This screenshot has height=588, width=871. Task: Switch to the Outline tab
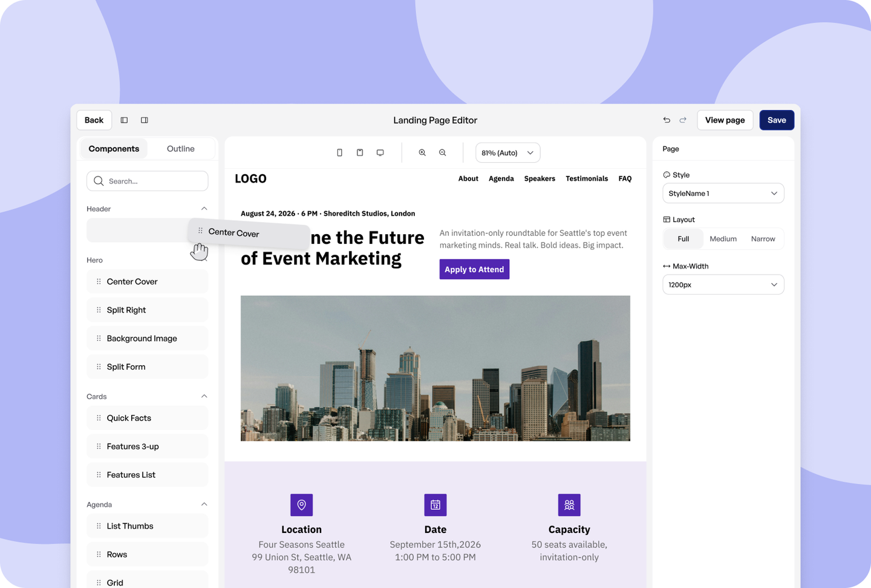[x=181, y=149]
